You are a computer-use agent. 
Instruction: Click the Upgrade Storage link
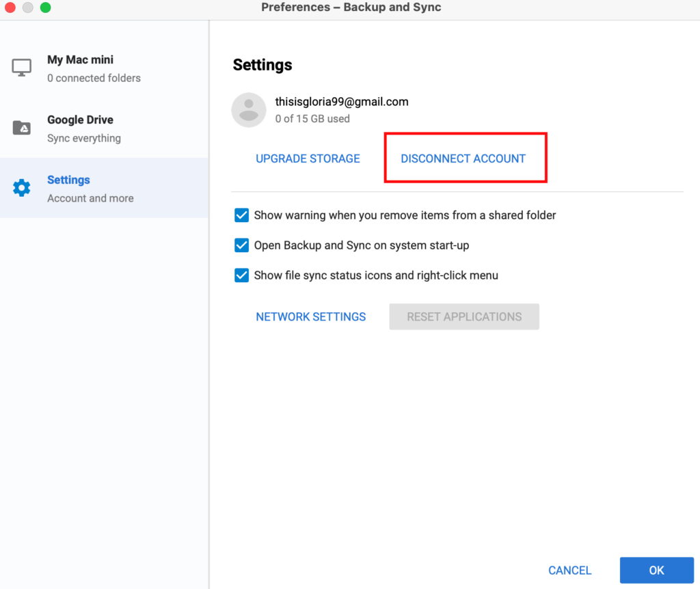pos(308,159)
